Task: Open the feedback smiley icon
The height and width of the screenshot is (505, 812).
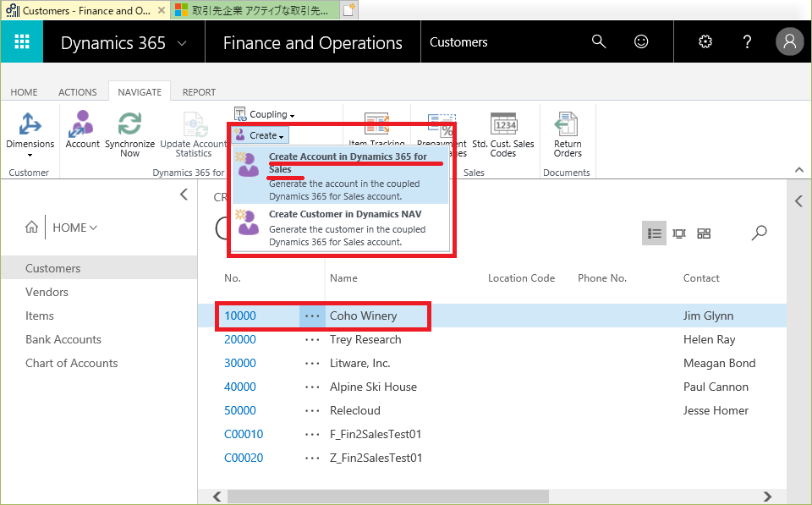Action: tap(641, 41)
